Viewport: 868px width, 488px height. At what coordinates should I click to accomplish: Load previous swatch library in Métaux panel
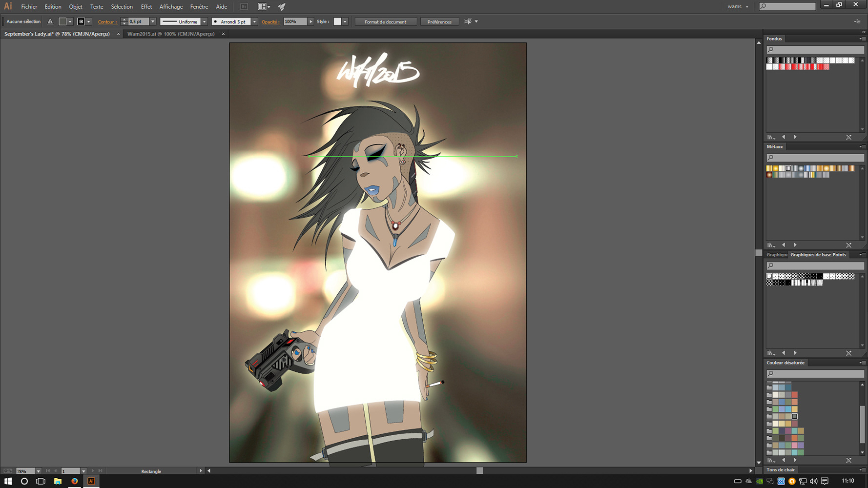(784, 245)
